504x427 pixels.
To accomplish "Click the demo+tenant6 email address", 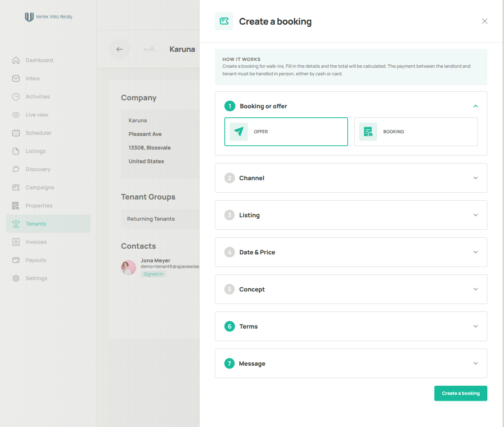I will pyautogui.click(x=170, y=266).
